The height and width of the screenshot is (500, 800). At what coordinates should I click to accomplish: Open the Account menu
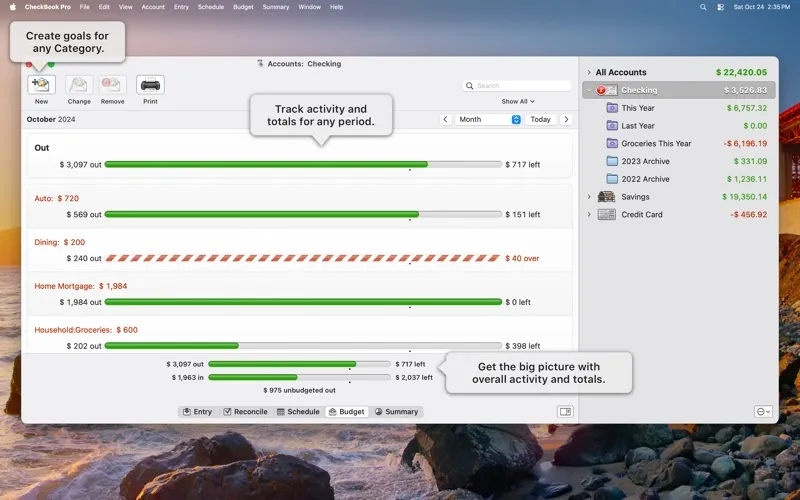point(153,7)
